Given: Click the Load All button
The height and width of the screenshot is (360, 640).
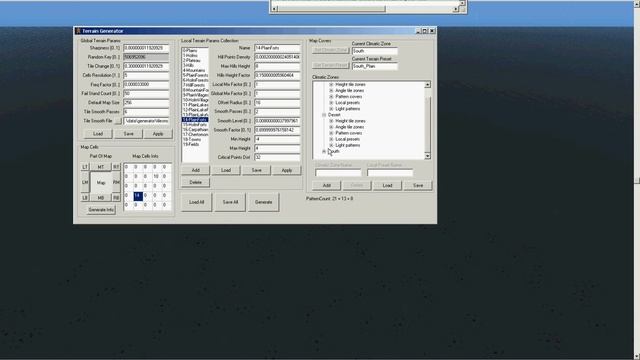Looking at the screenshot, I should (x=196, y=202).
